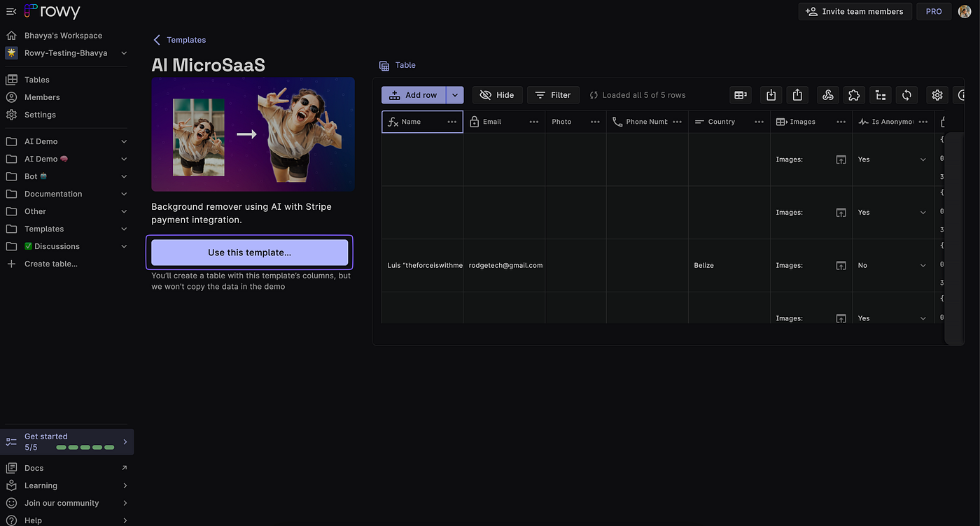Image resolution: width=980 pixels, height=526 pixels.
Task: Go back to Templates
Action: click(x=179, y=40)
